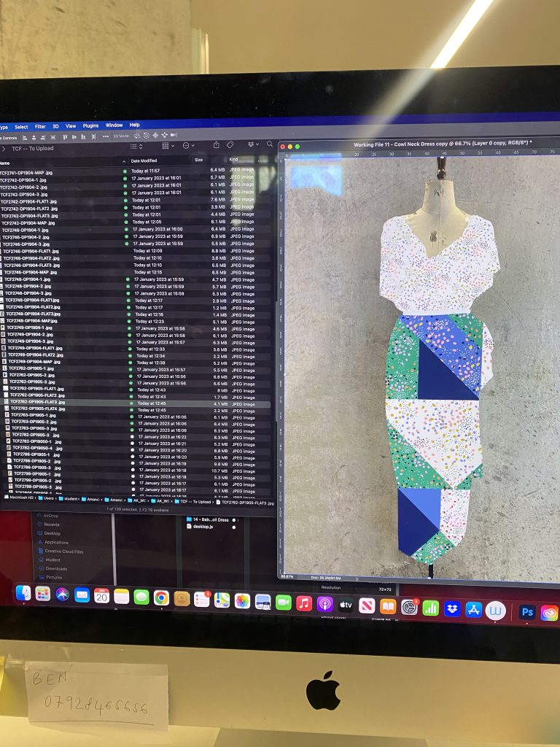Open the Mail app in Dock

pyautogui.click(x=82, y=595)
